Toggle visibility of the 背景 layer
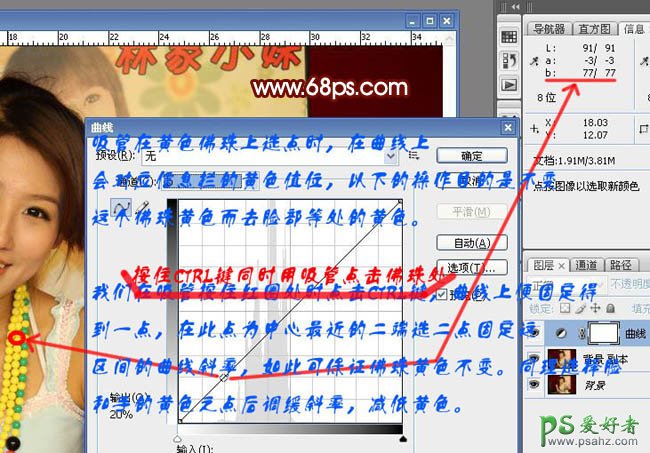The image size is (650, 453). [532, 383]
